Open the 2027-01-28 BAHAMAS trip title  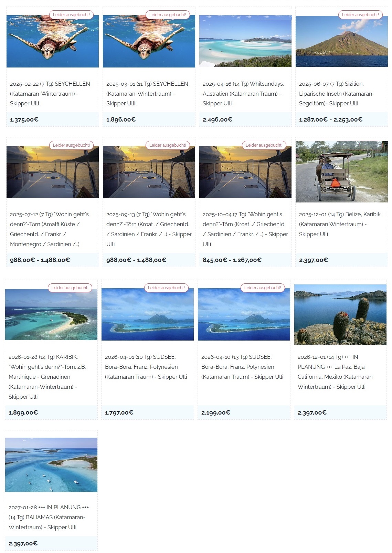[x=49, y=517]
